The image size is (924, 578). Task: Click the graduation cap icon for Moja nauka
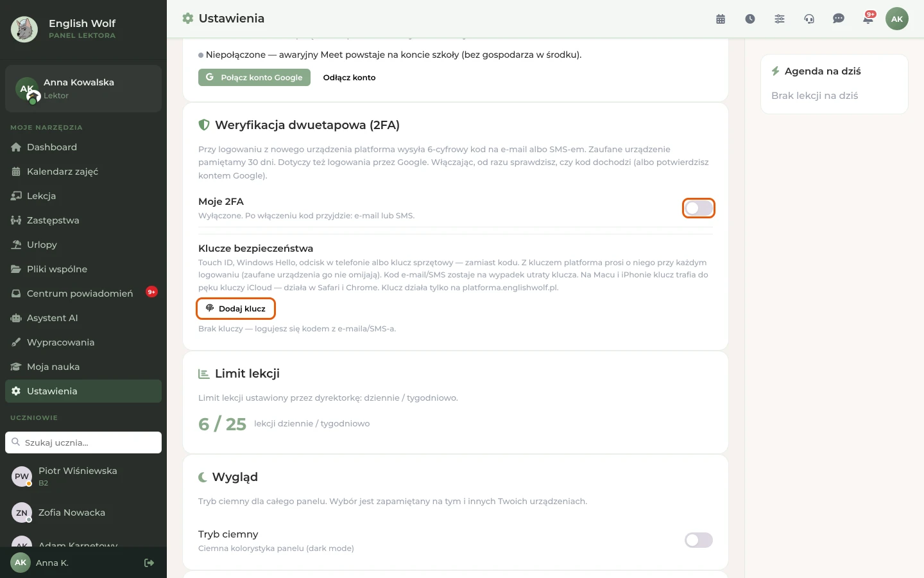click(x=16, y=367)
